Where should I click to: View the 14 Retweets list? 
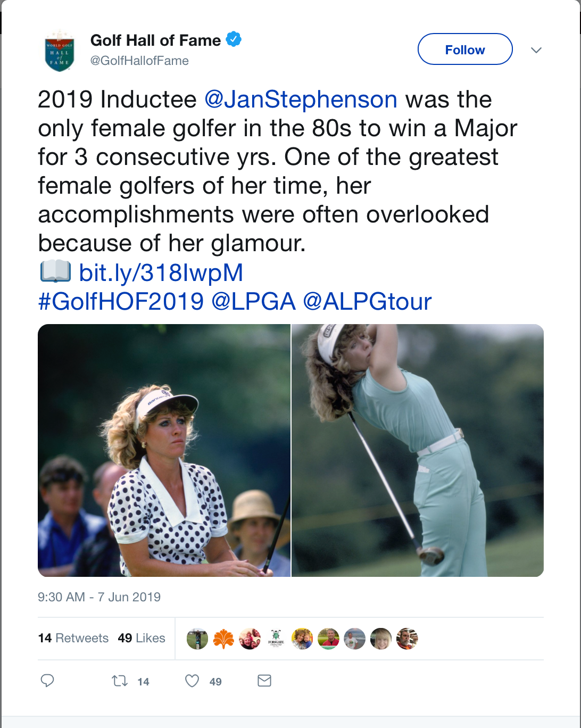(x=73, y=638)
